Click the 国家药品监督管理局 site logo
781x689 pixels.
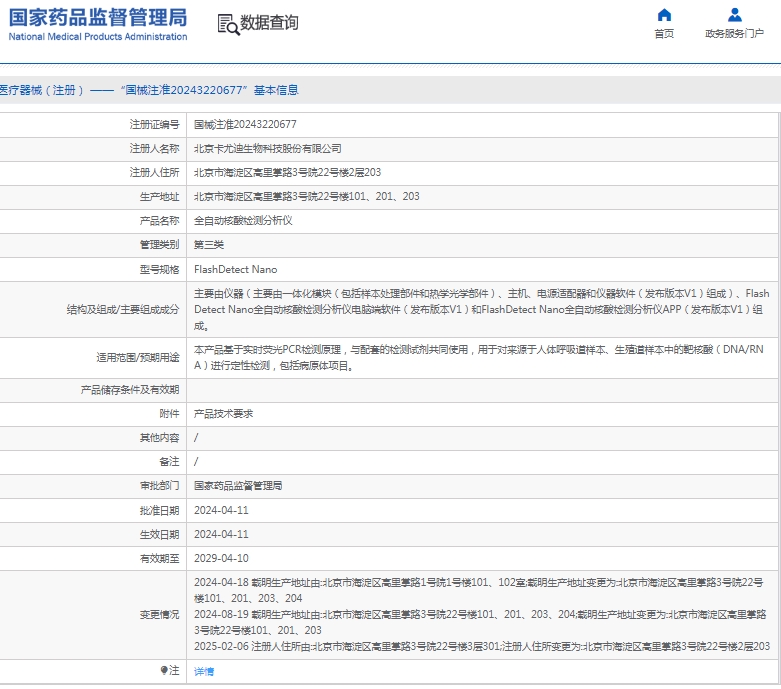[x=98, y=24]
